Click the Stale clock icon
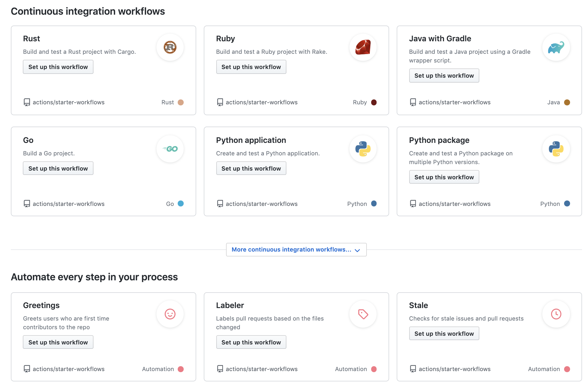The width and height of the screenshot is (588, 389). pos(556,314)
